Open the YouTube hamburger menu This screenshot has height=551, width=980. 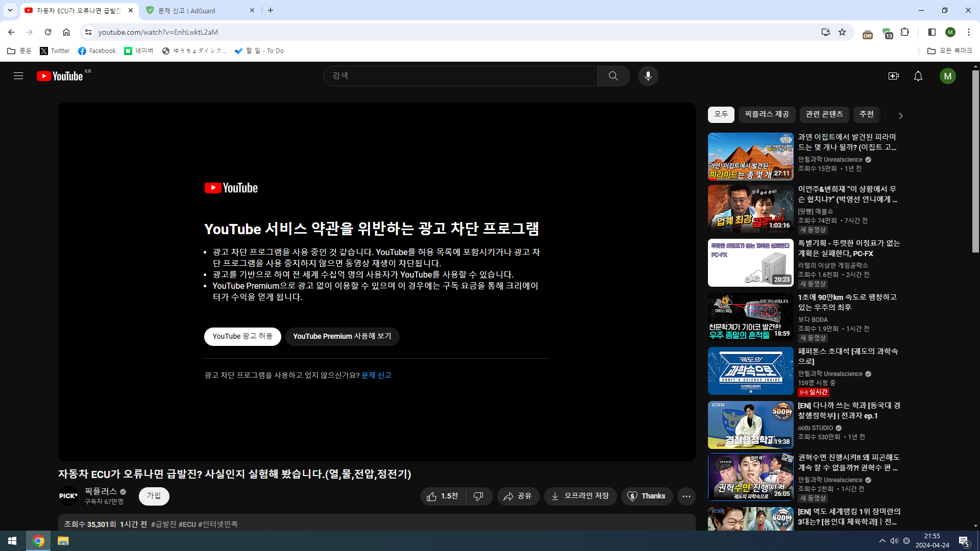point(18,76)
